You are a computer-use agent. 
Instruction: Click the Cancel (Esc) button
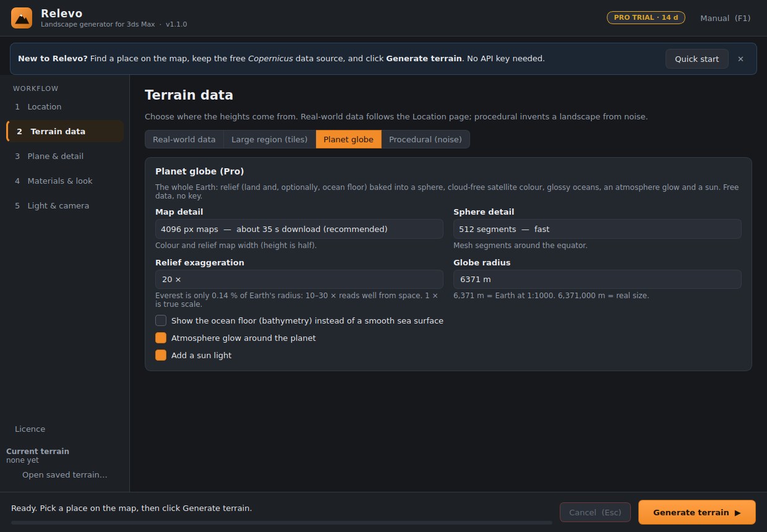click(x=595, y=512)
